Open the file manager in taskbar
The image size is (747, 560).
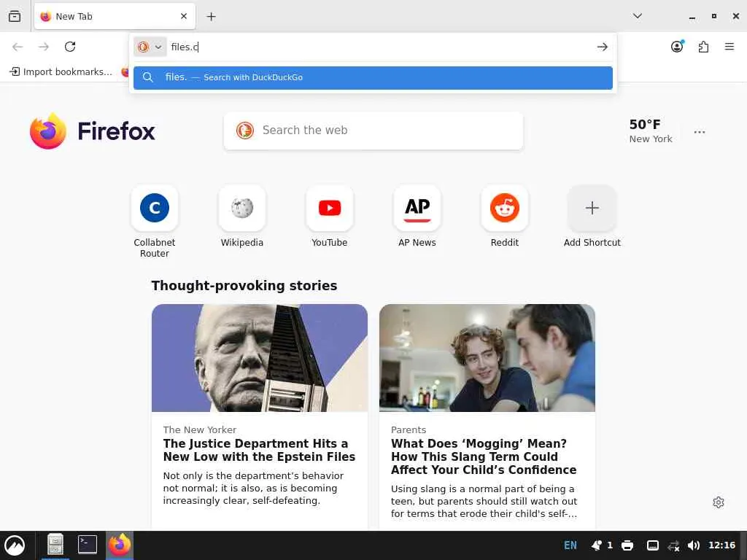[55, 545]
